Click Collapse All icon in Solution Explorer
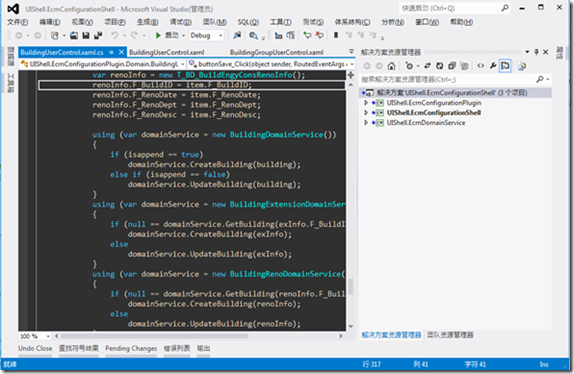Viewport: 574px width, 374px height. (x=452, y=66)
